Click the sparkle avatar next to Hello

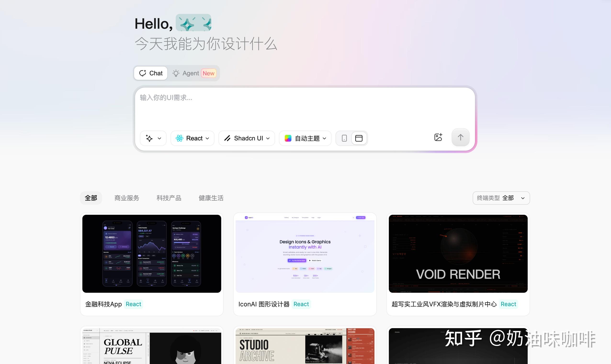point(193,22)
